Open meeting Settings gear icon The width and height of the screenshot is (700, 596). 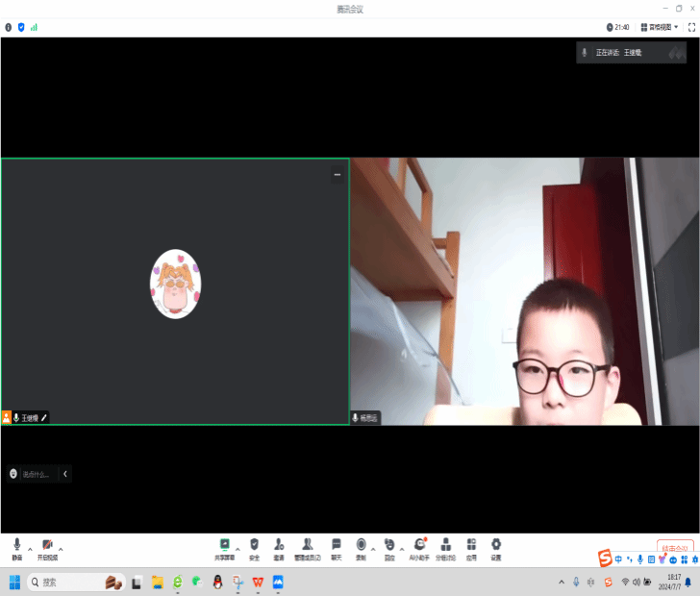(496, 547)
